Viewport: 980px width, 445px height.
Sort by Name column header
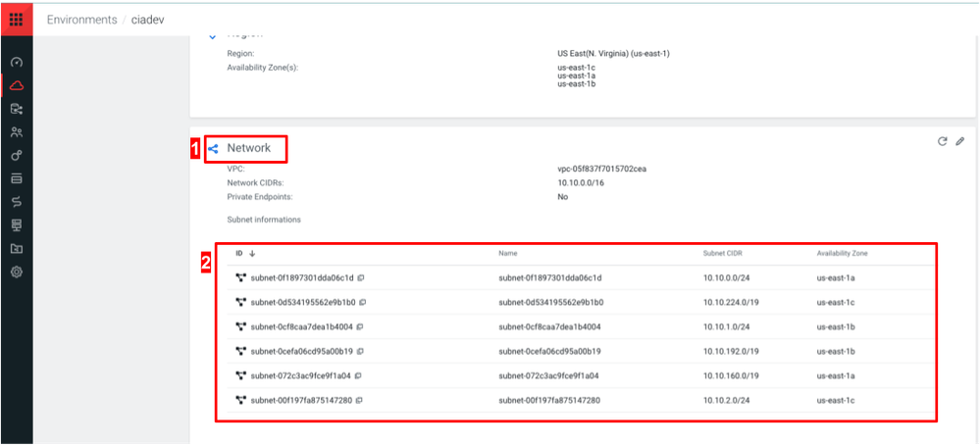click(x=507, y=254)
